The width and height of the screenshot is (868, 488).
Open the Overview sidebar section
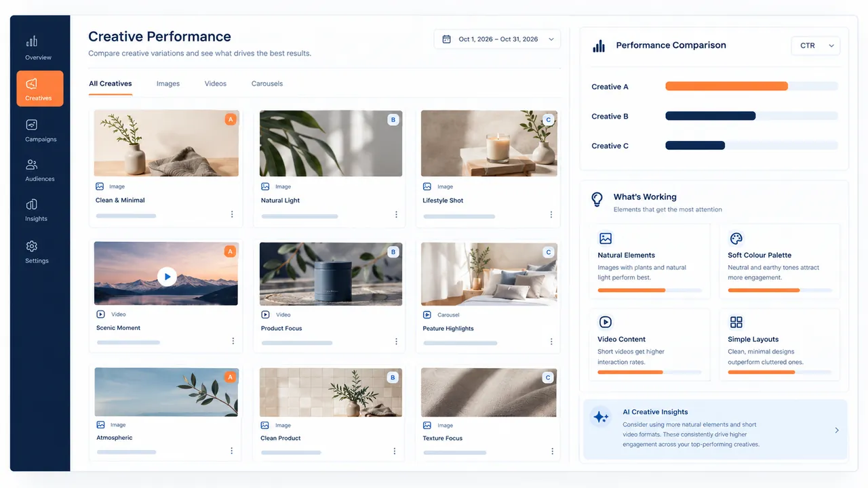click(39, 47)
